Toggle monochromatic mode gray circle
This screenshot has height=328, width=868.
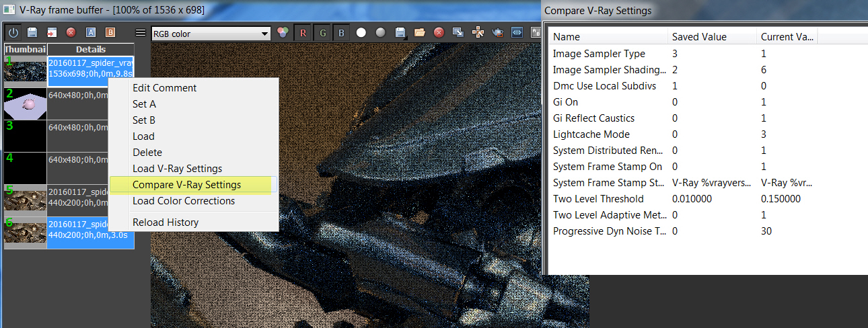click(x=381, y=32)
